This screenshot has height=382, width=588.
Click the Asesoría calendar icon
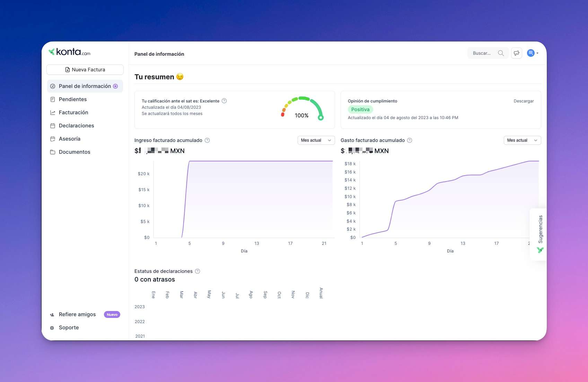pos(53,139)
